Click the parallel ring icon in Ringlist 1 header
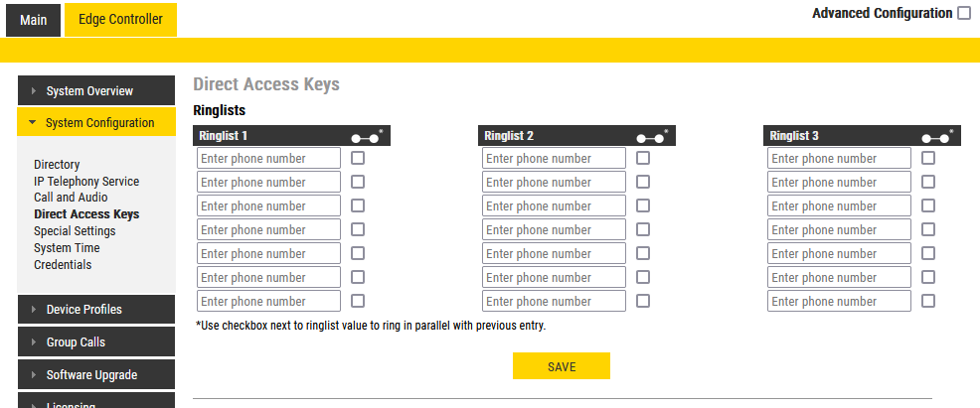 pyautogui.click(x=364, y=136)
